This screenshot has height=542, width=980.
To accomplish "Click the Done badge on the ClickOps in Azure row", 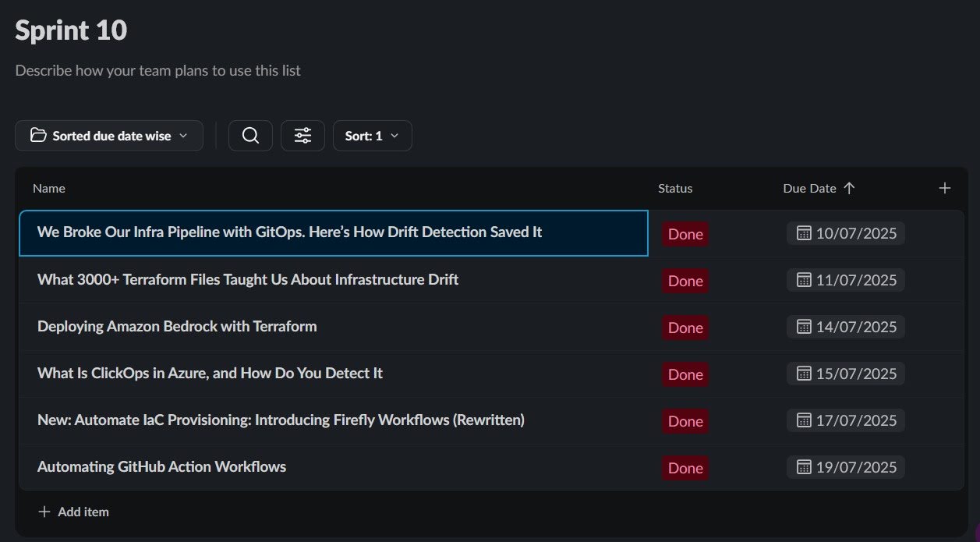I will point(685,374).
